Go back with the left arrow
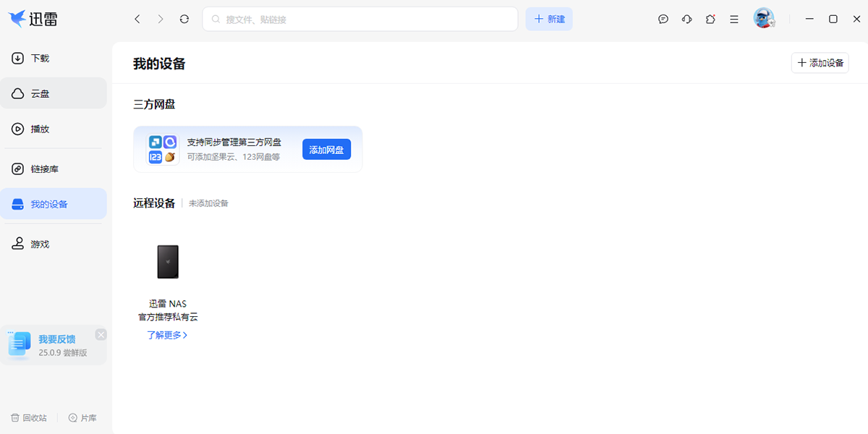 (137, 19)
